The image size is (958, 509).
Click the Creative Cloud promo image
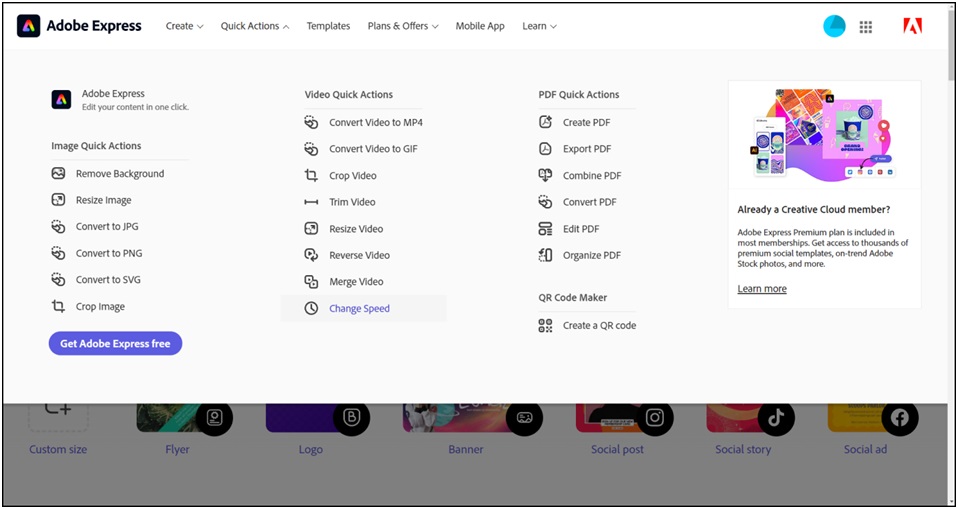tap(824, 134)
